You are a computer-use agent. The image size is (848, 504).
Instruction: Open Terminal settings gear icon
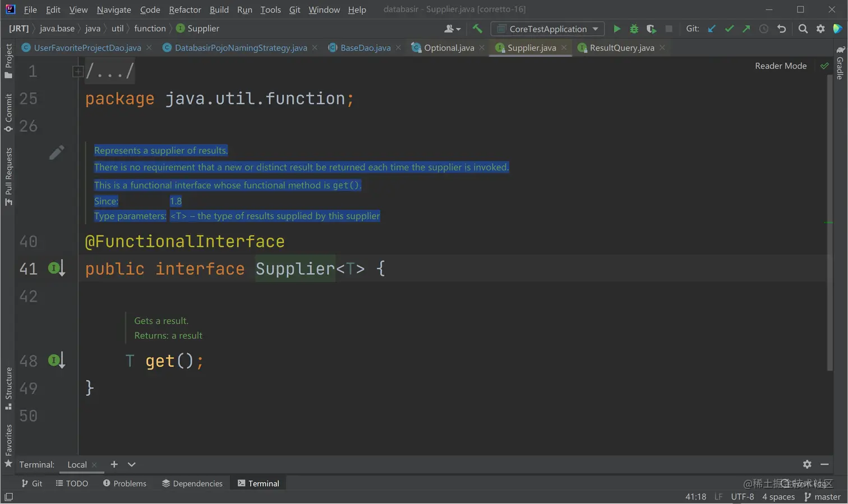pos(807,464)
